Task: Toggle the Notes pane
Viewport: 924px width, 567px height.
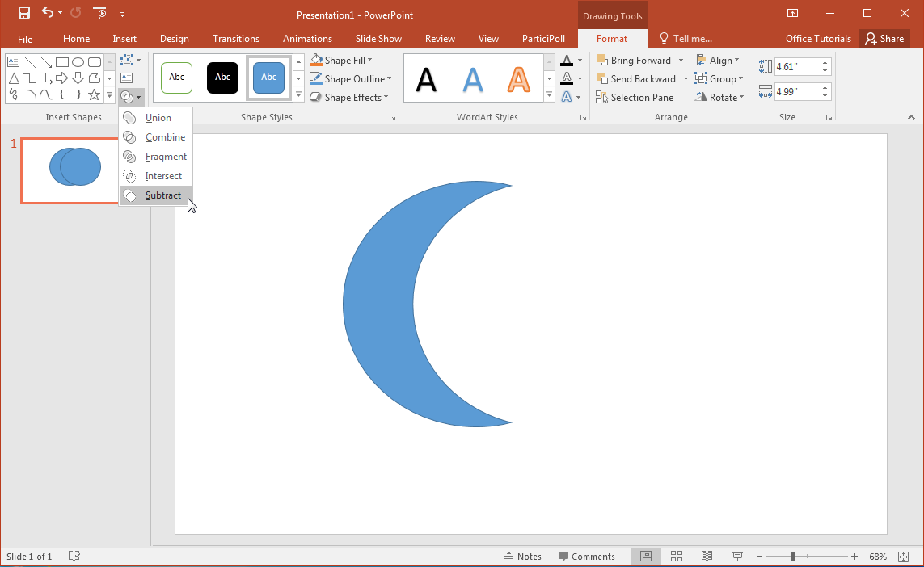Action: coord(522,556)
